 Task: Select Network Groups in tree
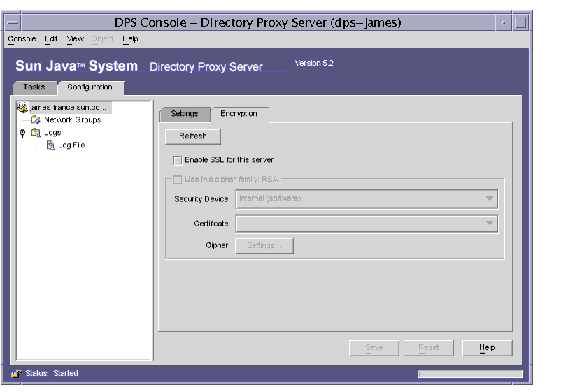tap(73, 119)
